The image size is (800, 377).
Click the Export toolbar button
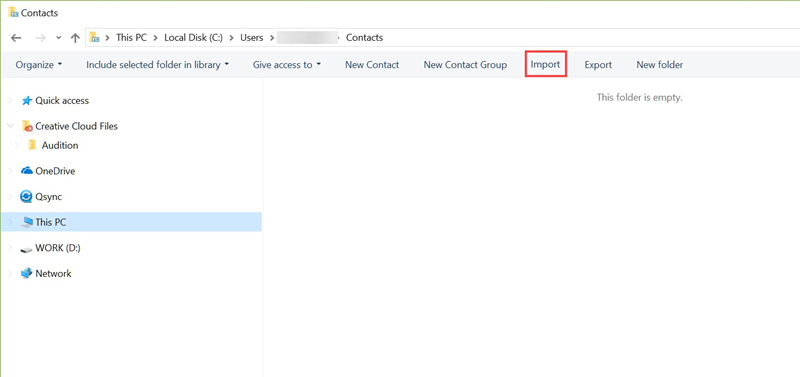tap(598, 65)
